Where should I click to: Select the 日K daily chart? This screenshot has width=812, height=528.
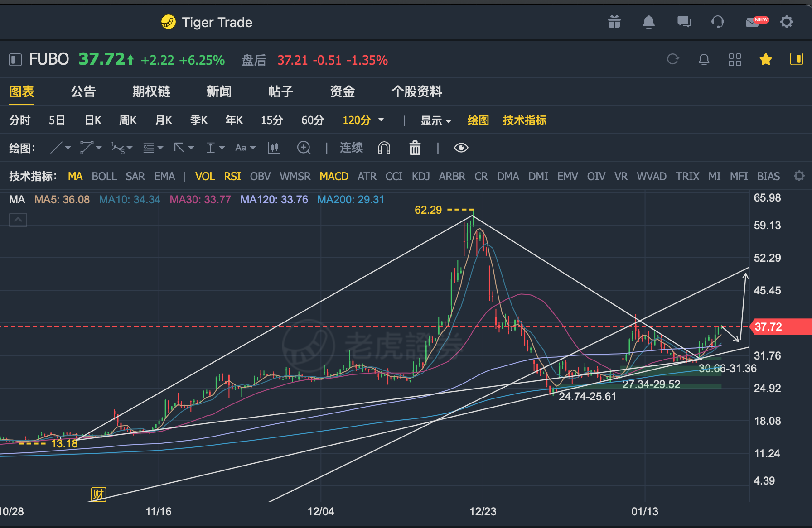93,120
